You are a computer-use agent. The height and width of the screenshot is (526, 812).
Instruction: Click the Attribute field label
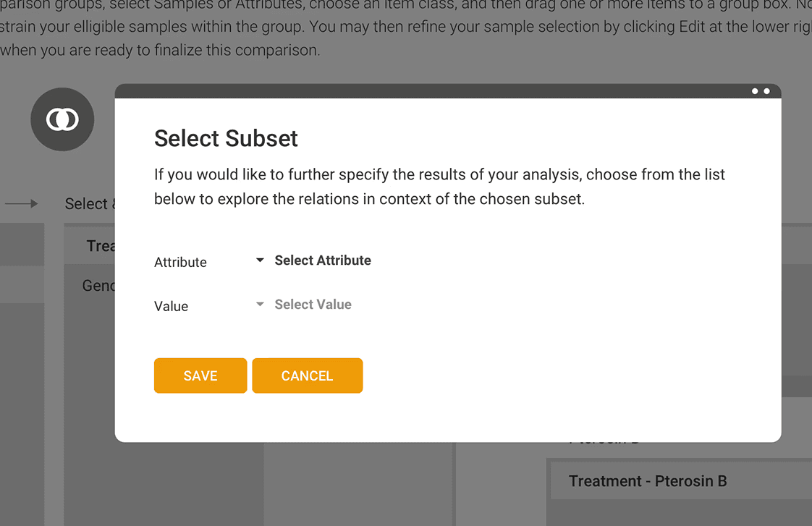[180, 262]
